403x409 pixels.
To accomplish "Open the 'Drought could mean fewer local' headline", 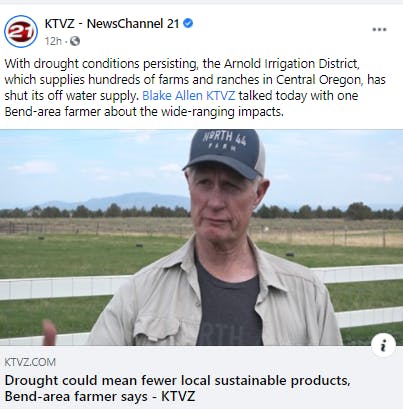I will coord(177,380).
